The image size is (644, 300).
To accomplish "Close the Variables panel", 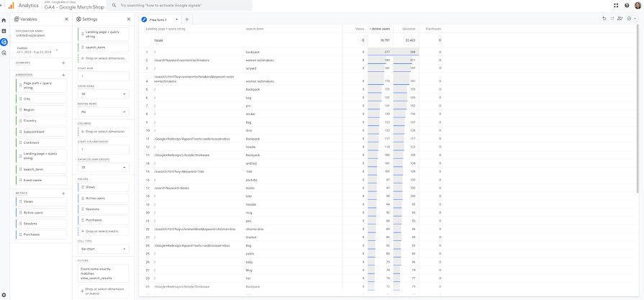I will (66, 19).
